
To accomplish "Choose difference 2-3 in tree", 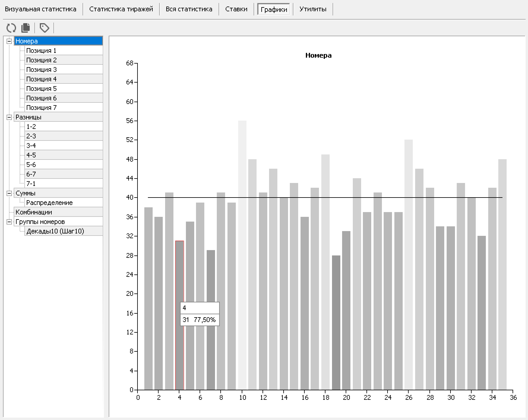I will coord(64,136).
